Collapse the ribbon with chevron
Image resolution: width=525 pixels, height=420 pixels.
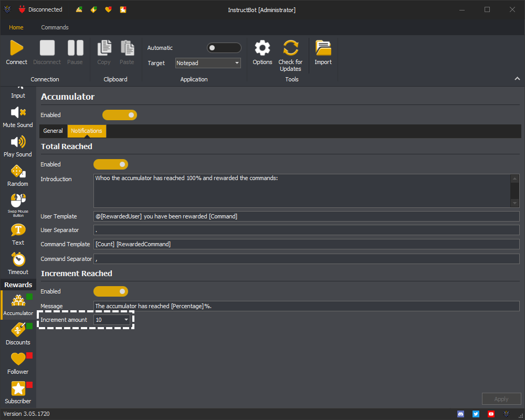tap(517, 79)
